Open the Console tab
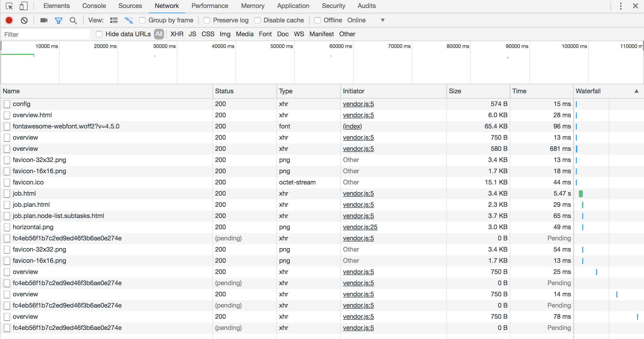This screenshot has width=644, height=339. pyautogui.click(x=94, y=6)
